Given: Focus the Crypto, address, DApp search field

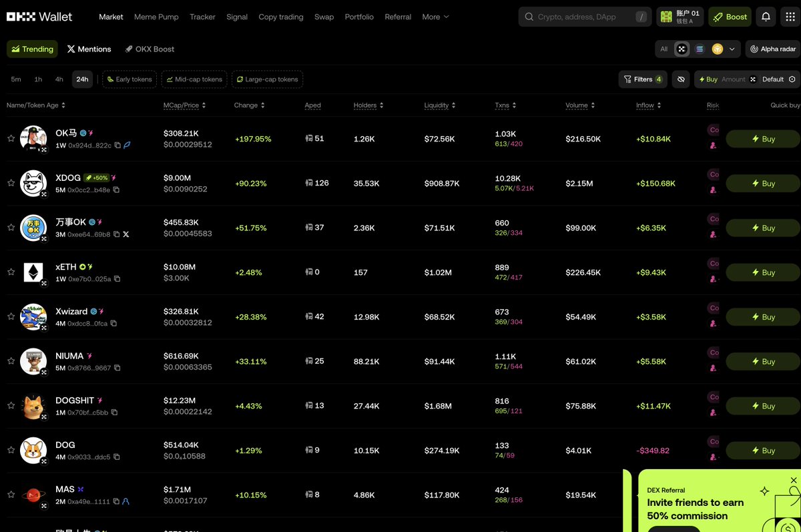Looking at the screenshot, I should coord(581,17).
